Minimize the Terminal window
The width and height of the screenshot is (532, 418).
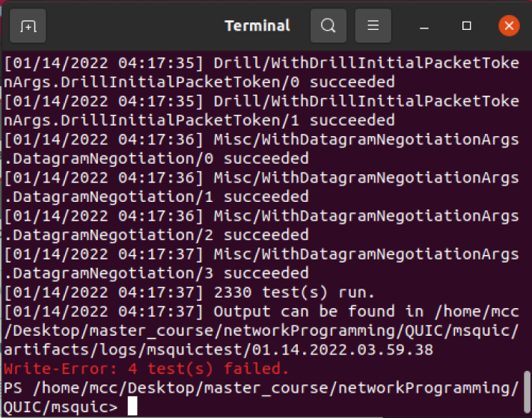coord(424,26)
